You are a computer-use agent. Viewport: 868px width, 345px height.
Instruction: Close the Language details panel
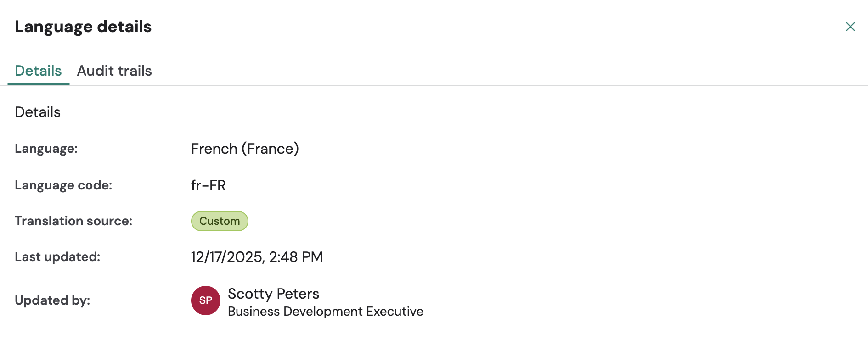pos(850,27)
